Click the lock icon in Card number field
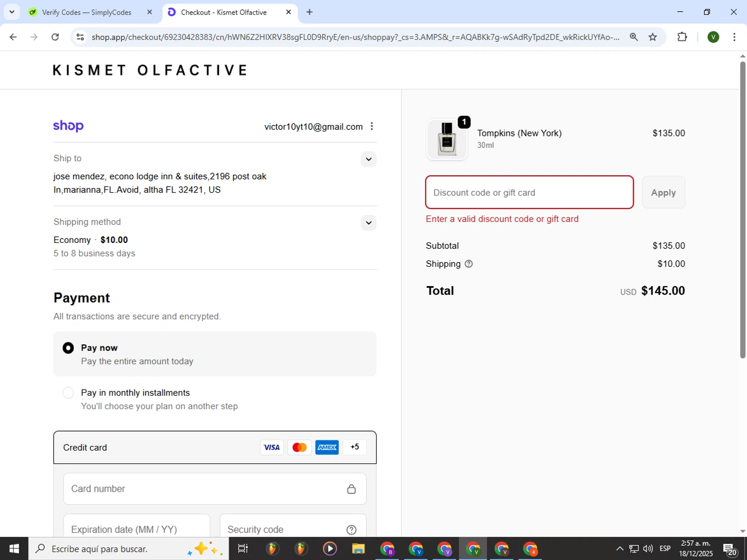 click(x=352, y=489)
